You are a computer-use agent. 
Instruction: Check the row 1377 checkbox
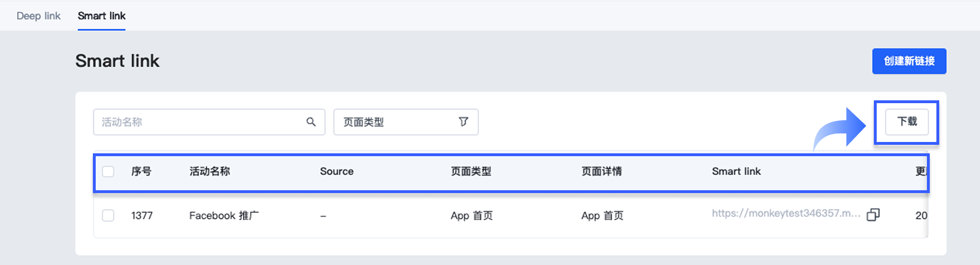point(108,216)
